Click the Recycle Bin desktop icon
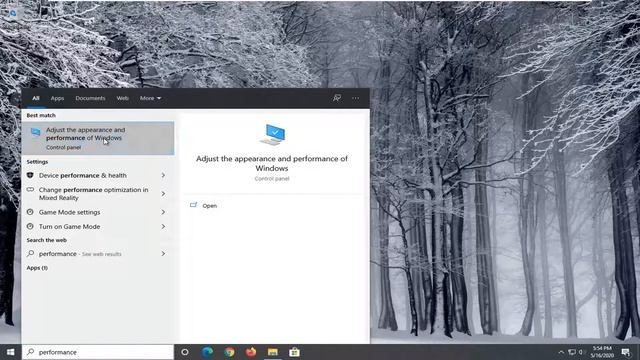640x360 pixels. (12, 14)
